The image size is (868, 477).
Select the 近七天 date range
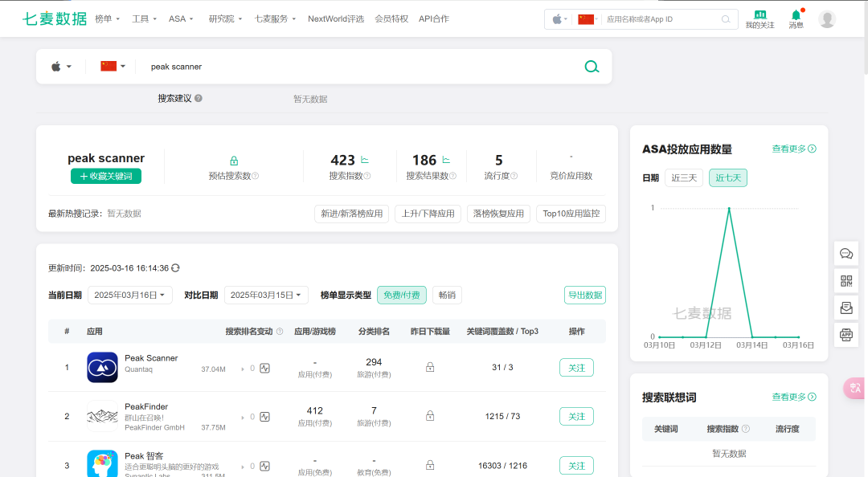point(728,177)
